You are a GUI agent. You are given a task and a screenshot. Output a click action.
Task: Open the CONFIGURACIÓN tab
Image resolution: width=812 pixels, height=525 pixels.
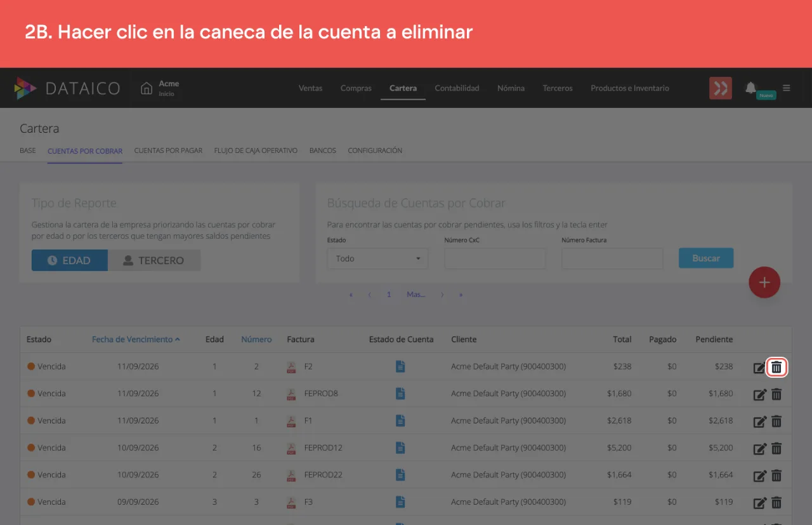375,151
